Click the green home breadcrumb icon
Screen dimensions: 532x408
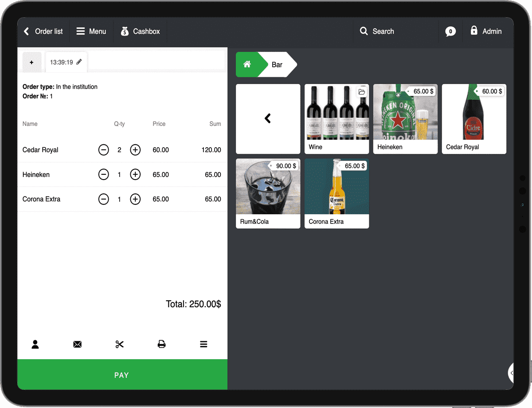[x=247, y=65]
